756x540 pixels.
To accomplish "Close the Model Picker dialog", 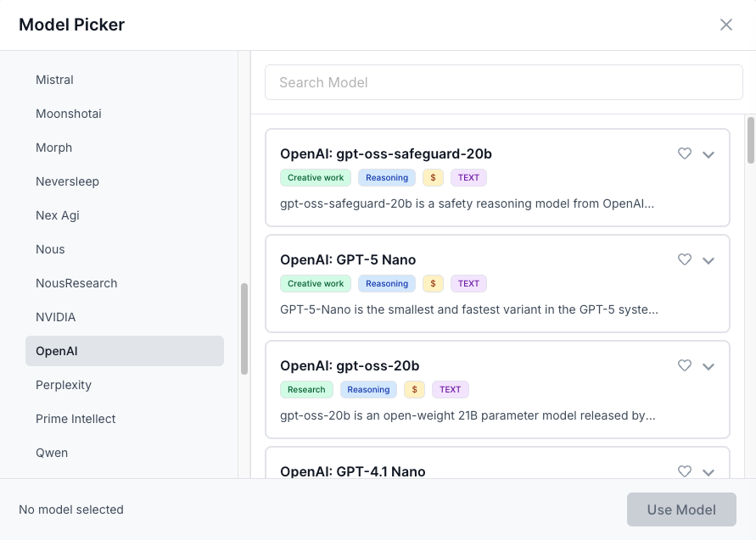I will pos(726,25).
